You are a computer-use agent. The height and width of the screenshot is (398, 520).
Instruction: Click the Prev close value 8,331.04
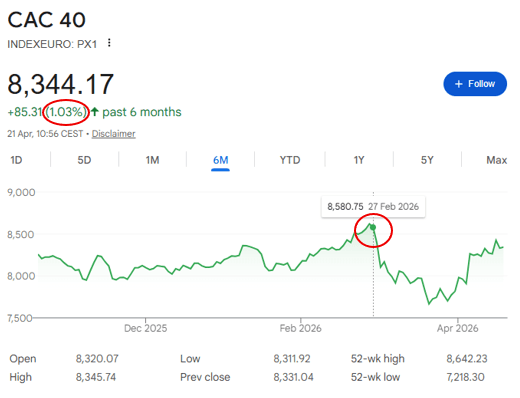pyautogui.click(x=293, y=377)
